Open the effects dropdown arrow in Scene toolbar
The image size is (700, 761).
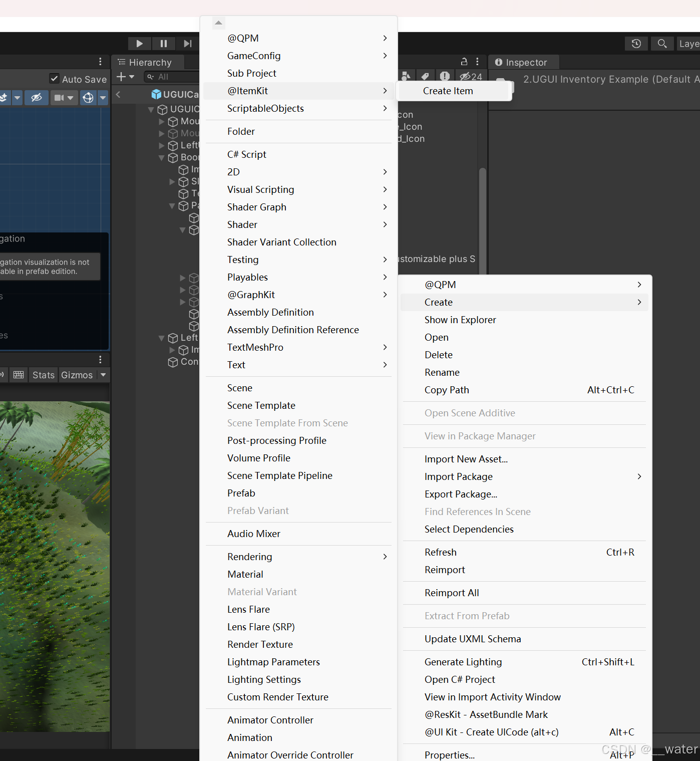(17, 98)
